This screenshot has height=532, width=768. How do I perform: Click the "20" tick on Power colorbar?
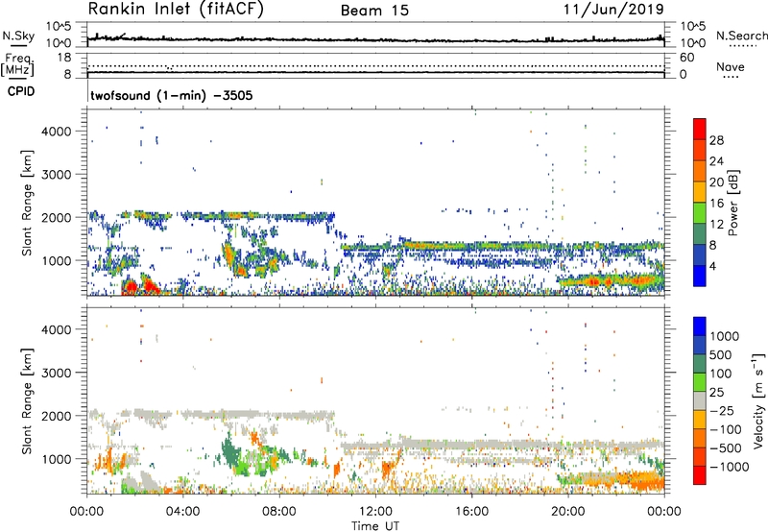point(716,182)
